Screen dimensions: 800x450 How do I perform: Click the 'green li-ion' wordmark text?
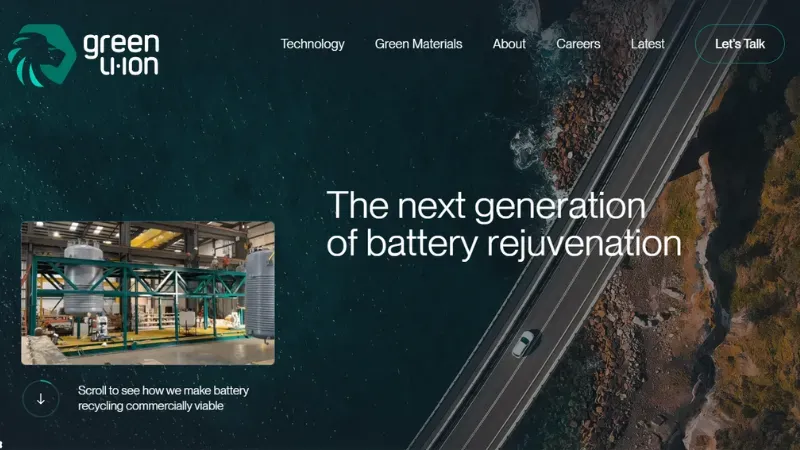(121, 55)
